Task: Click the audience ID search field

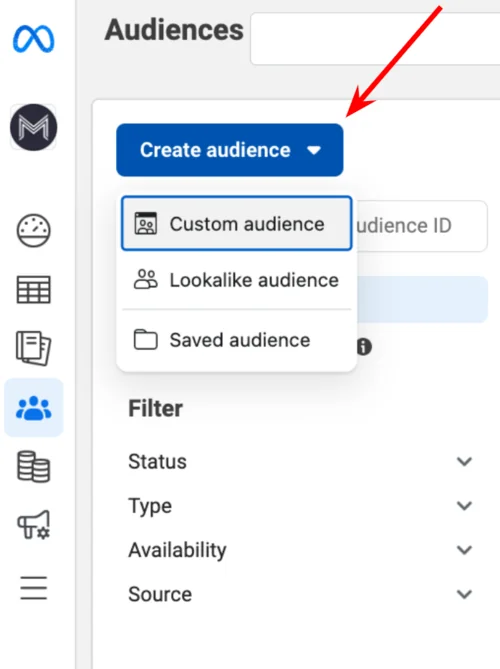Action: click(422, 226)
